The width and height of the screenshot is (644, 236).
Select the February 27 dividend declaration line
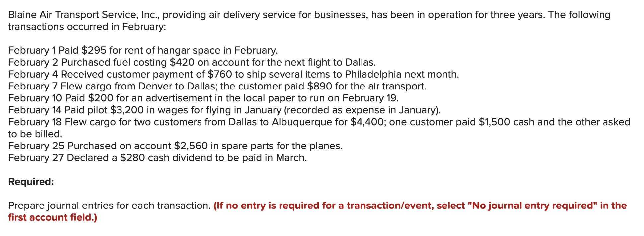click(x=157, y=158)
